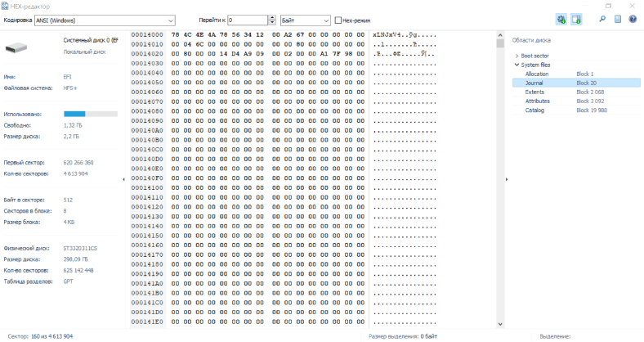Click the sector count value 4 613 904
Viewport: 644px width, 342px height.
(75, 174)
